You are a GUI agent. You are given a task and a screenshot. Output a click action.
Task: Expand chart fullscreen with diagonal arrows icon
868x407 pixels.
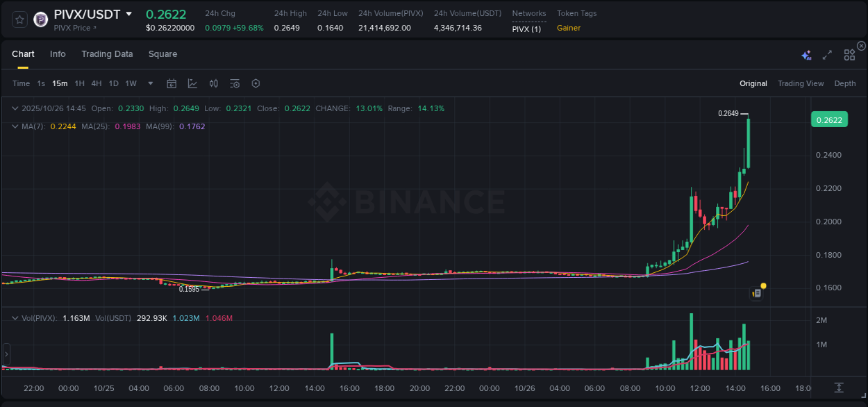[x=826, y=53]
